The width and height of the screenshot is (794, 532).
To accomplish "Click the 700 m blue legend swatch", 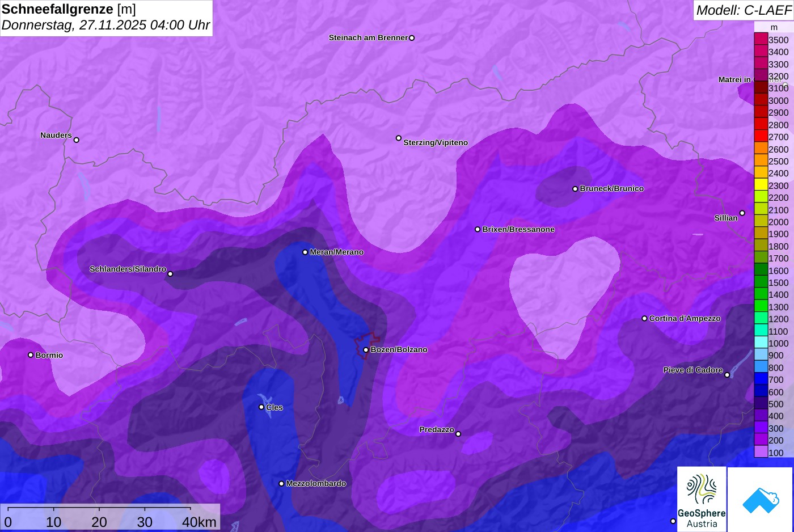I will [761, 379].
